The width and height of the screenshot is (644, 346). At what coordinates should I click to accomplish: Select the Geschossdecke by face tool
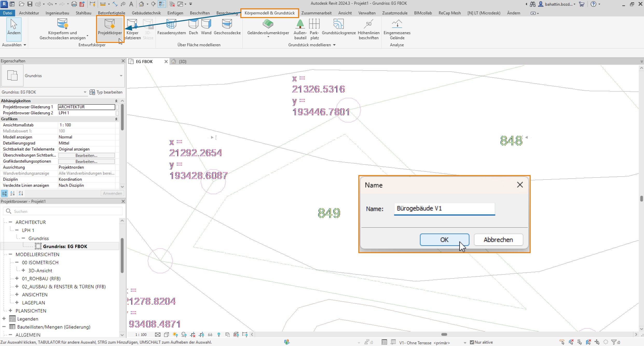pyautogui.click(x=227, y=27)
